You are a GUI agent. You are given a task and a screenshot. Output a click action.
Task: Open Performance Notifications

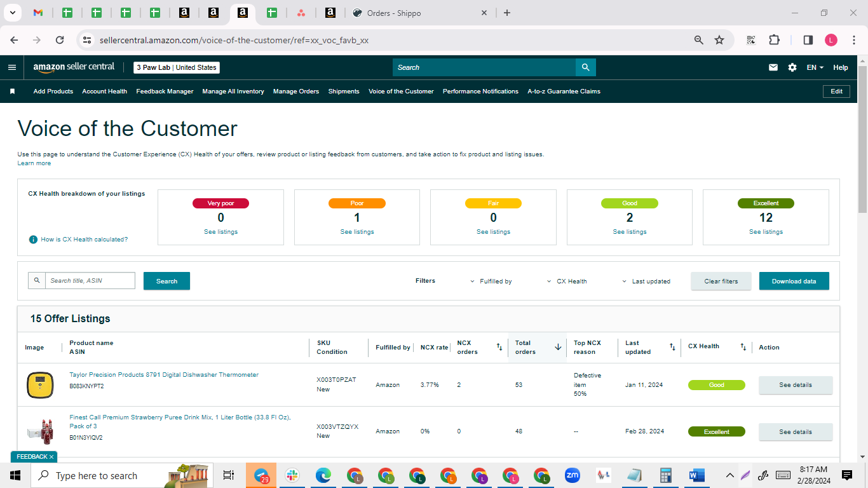[x=480, y=91]
